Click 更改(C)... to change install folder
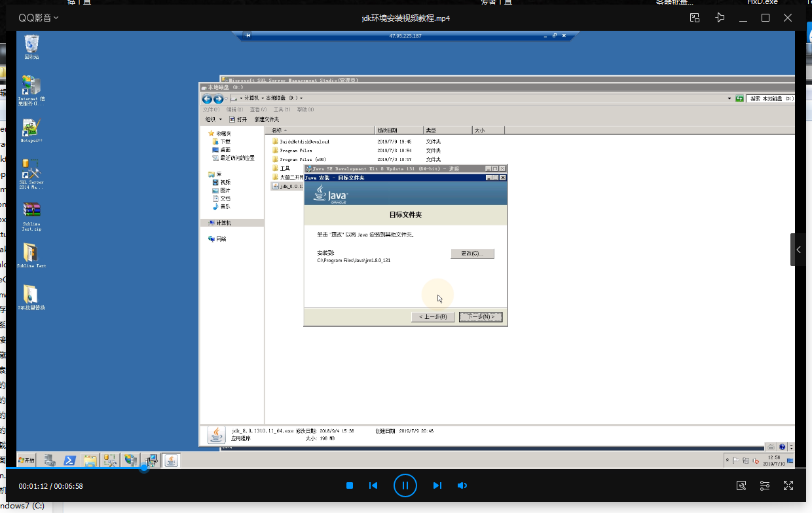 (x=472, y=254)
